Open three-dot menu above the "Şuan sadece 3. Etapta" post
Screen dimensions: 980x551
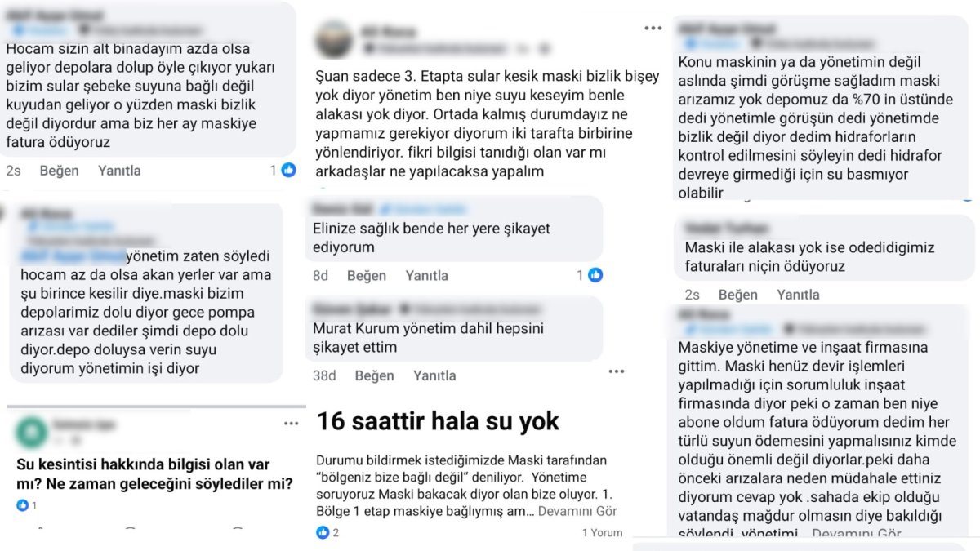(653, 28)
